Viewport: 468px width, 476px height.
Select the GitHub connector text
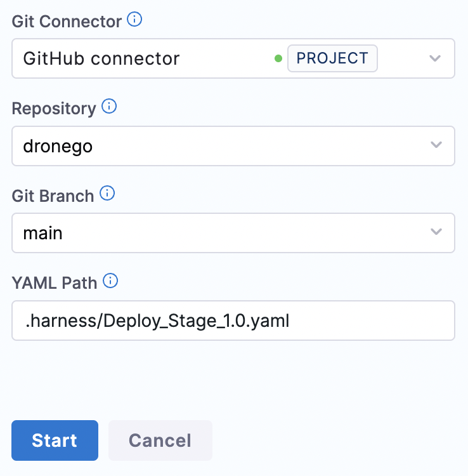(101, 58)
